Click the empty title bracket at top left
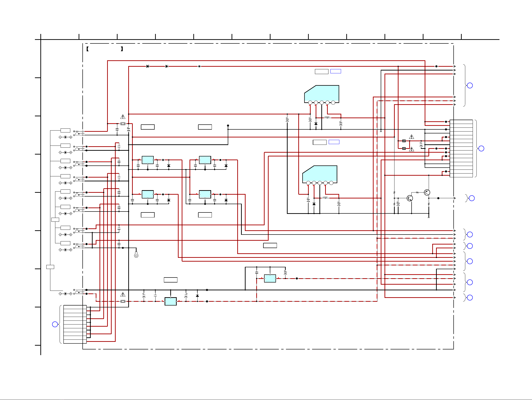 (105, 49)
